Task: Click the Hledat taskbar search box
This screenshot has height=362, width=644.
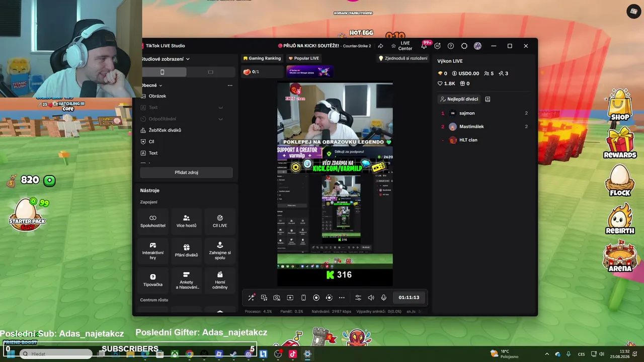Action: point(56,354)
